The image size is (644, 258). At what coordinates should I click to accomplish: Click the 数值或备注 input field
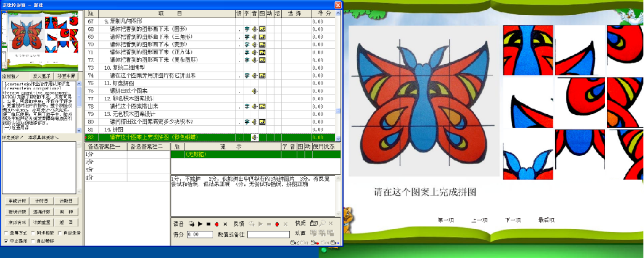[268, 235]
